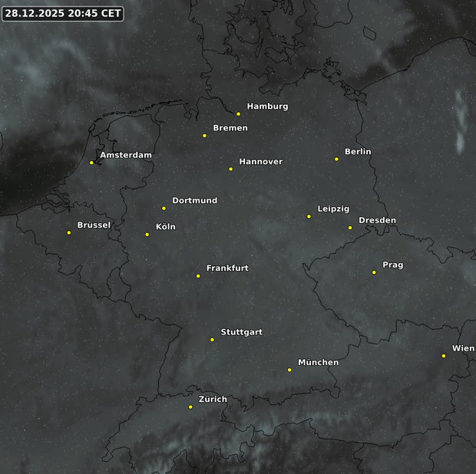
Task: Click the Berlin text label
Action: tap(358, 152)
